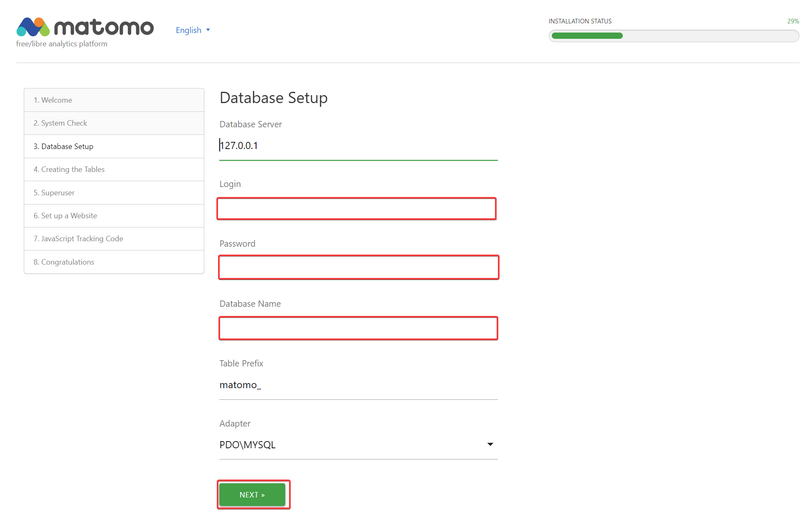The width and height of the screenshot is (812, 510).
Task: Click the Password input field
Action: pos(358,267)
